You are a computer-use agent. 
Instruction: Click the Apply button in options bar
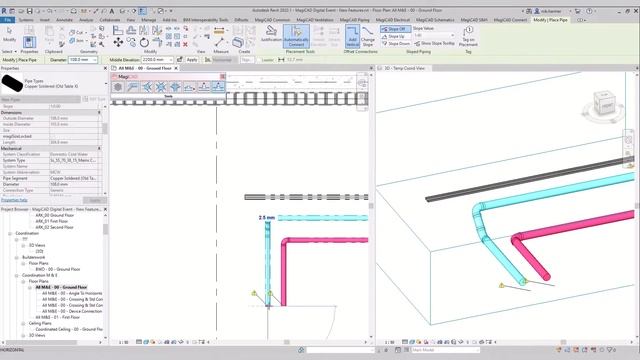(x=192, y=60)
